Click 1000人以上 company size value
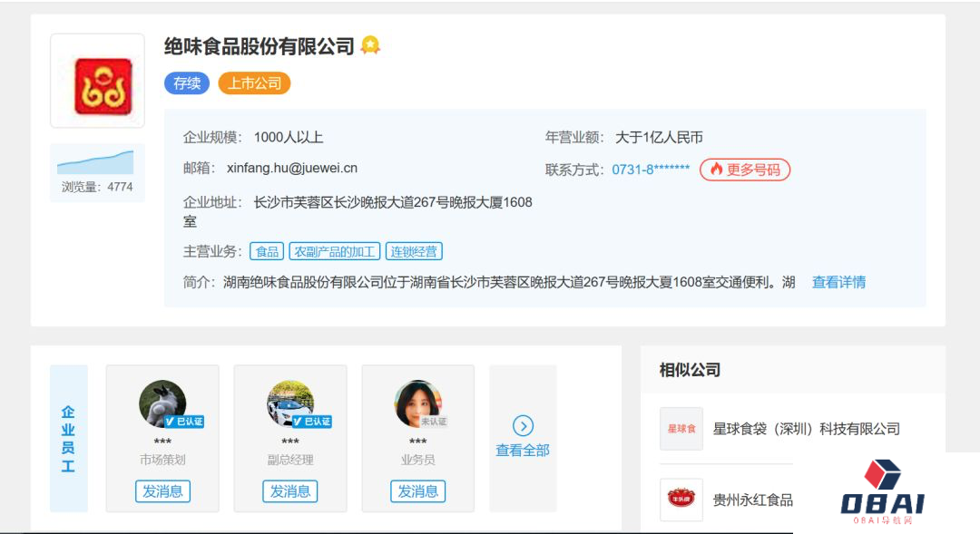This screenshot has height=534, width=980. click(289, 138)
